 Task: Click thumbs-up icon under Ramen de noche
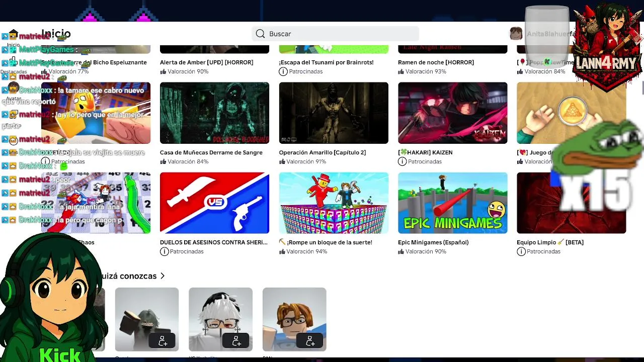(x=401, y=71)
